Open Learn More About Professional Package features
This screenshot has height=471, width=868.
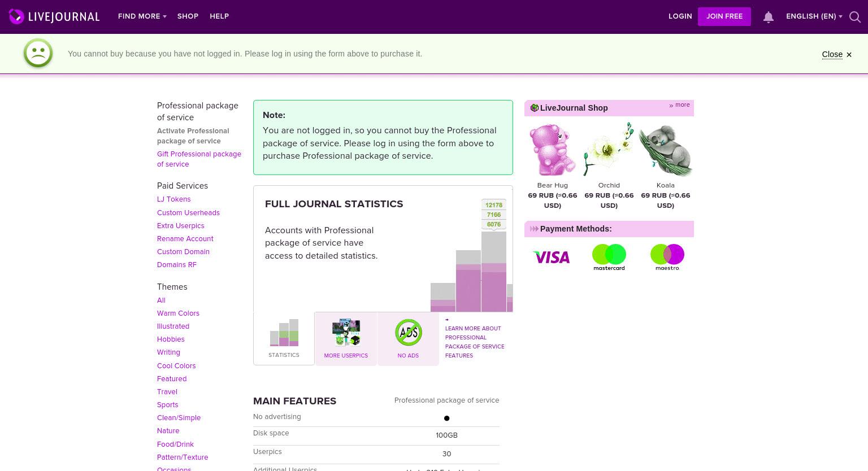[475, 342]
